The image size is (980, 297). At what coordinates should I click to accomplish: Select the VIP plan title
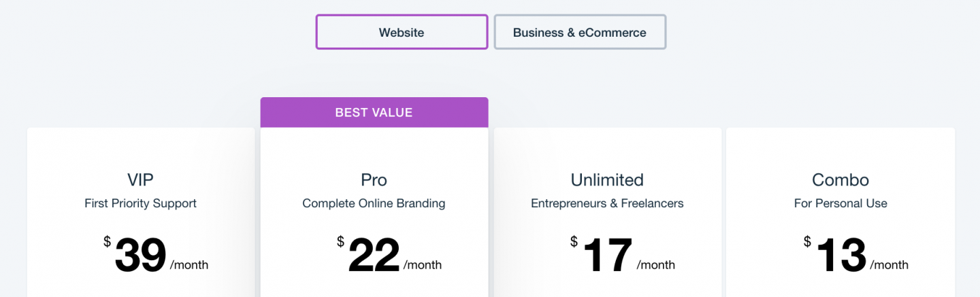[x=141, y=180]
